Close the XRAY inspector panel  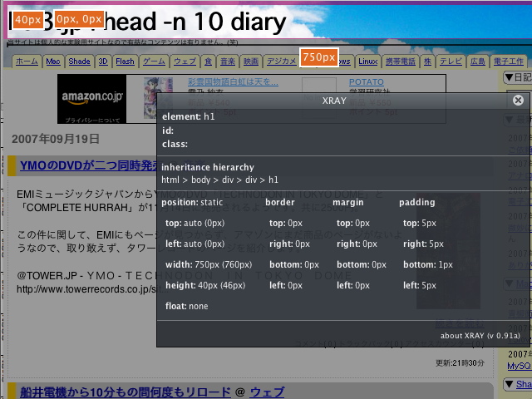point(518,101)
